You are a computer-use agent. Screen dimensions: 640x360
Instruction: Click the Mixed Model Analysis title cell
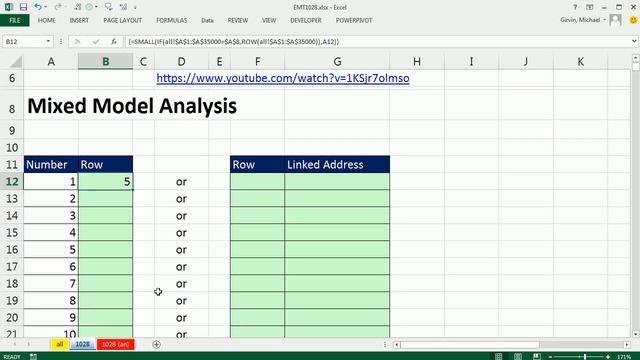(x=132, y=106)
